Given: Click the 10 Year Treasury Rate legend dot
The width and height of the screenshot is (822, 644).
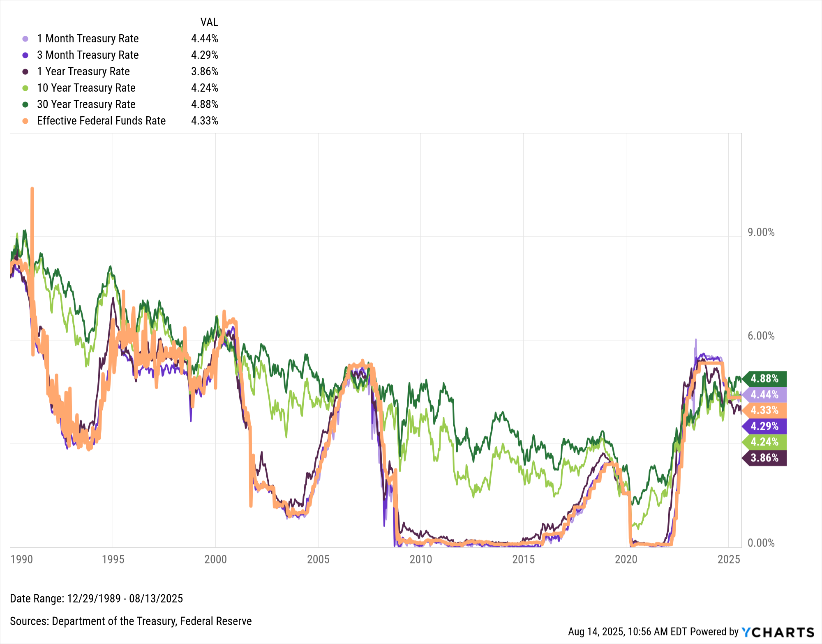Looking at the screenshot, I should coord(25,88).
